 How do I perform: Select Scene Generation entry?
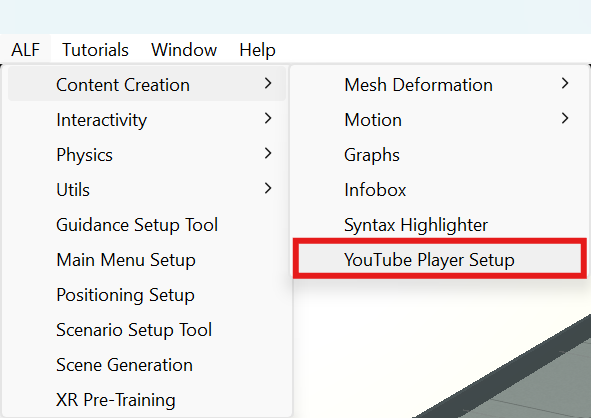[x=147, y=365]
